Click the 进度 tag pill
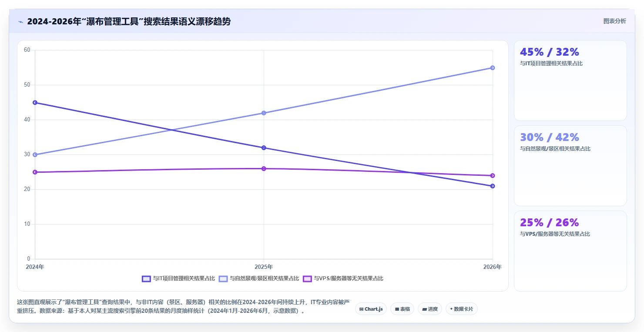The image size is (644, 332). pos(429,309)
